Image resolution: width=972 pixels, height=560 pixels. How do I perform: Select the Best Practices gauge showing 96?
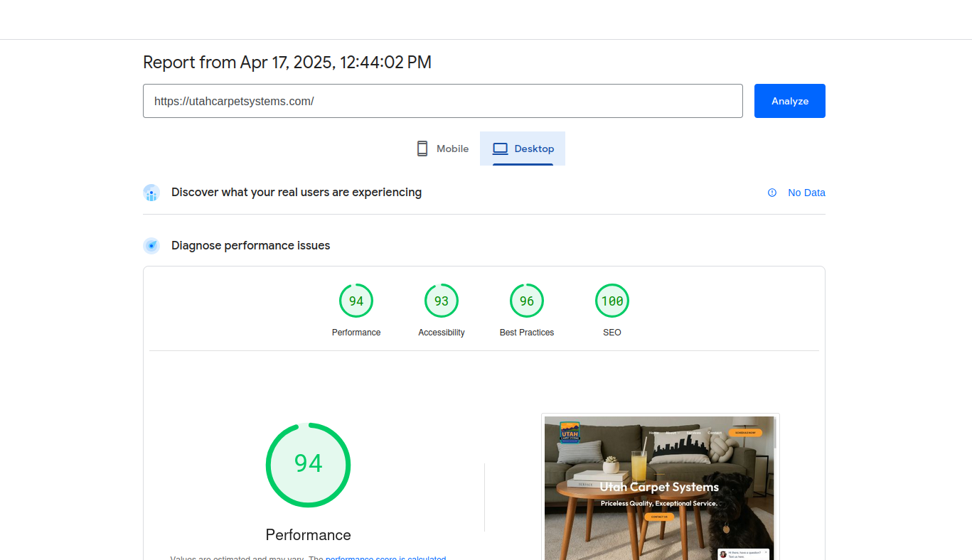[x=527, y=301]
